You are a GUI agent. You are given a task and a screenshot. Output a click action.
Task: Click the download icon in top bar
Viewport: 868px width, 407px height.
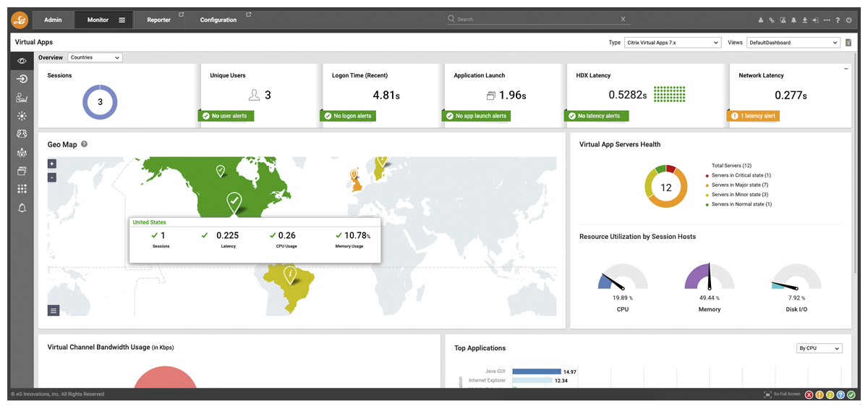804,20
